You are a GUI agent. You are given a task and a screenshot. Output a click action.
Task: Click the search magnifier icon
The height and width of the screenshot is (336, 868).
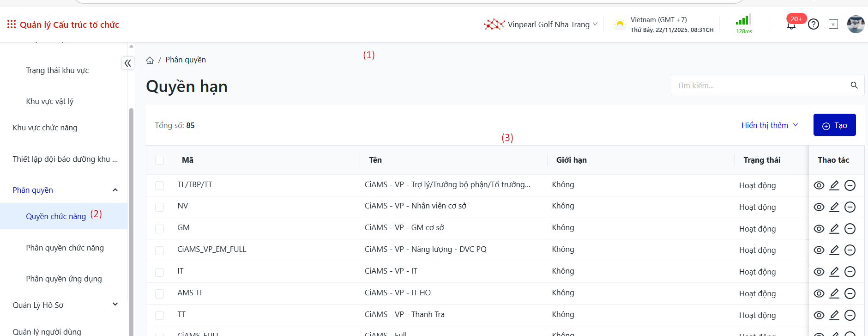point(854,86)
